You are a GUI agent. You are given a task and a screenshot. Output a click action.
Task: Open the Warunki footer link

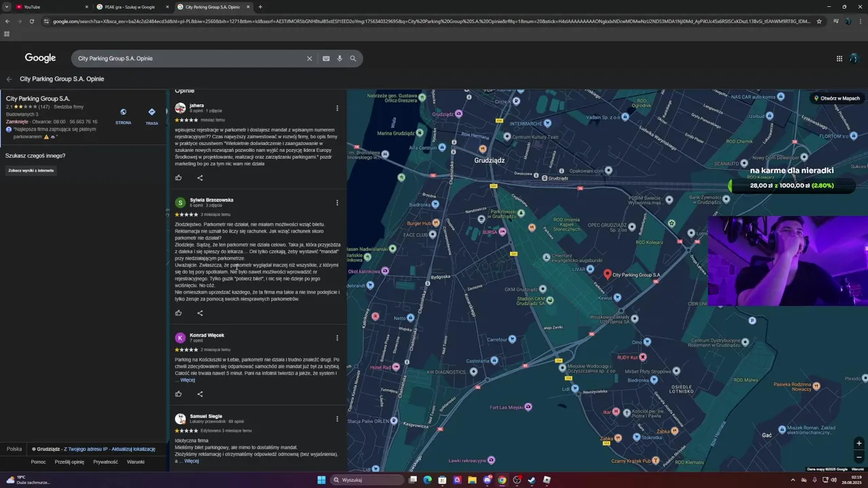point(136,462)
